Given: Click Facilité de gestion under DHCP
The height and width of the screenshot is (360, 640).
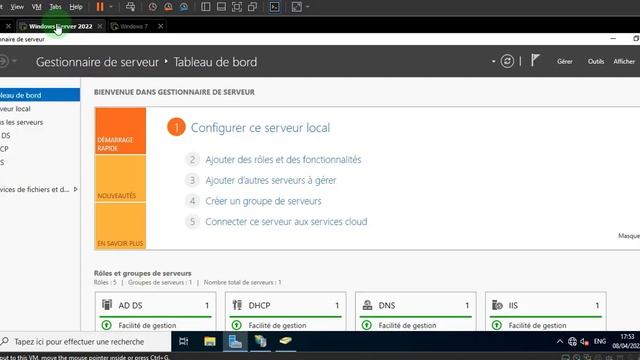Looking at the screenshot, I should pyautogui.click(x=278, y=325).
